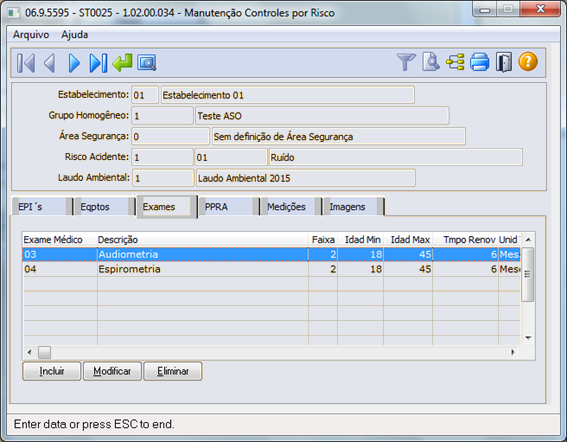
Task: Jump to the last record icon
Action: click(98, 63)
